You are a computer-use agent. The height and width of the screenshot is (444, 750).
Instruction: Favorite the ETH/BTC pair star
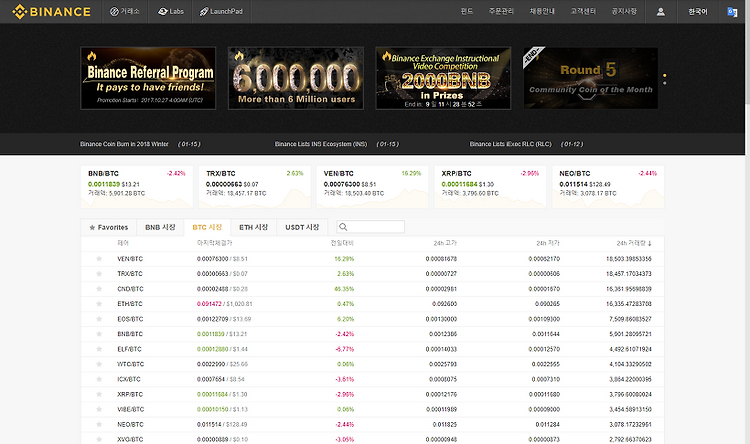(x=99, y=304)
